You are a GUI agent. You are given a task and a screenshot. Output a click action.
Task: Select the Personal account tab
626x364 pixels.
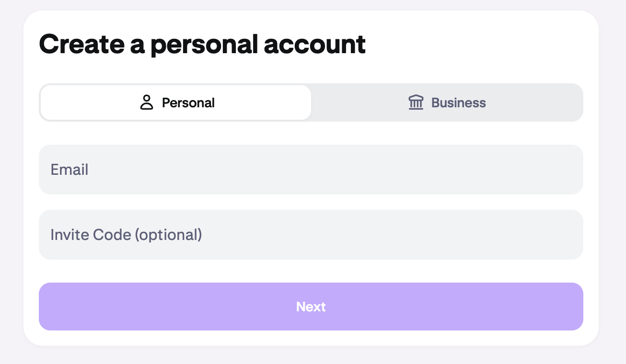pos(176,102)
